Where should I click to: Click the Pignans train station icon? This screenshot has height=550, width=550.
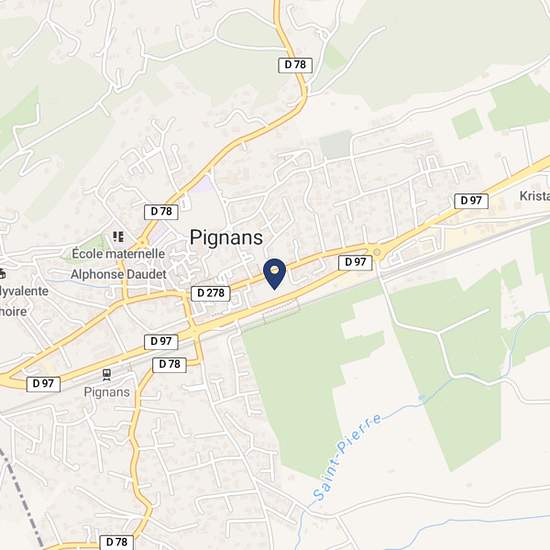click(x=107, y=375)
